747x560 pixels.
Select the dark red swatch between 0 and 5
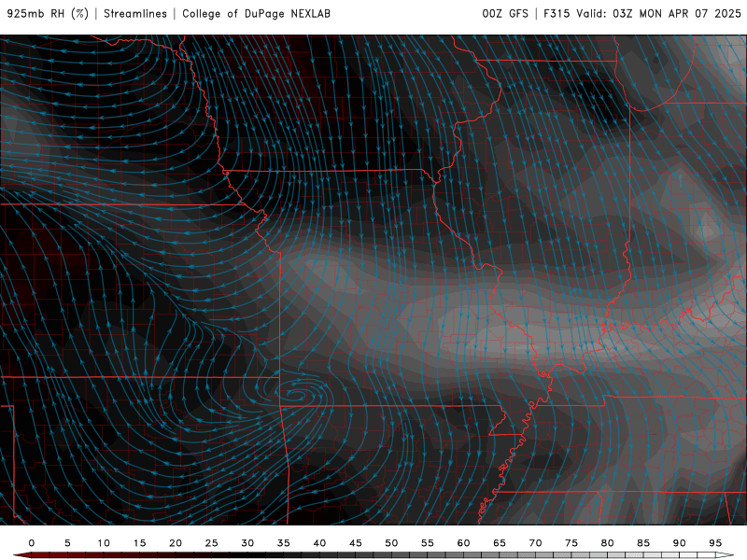point(49,555)
